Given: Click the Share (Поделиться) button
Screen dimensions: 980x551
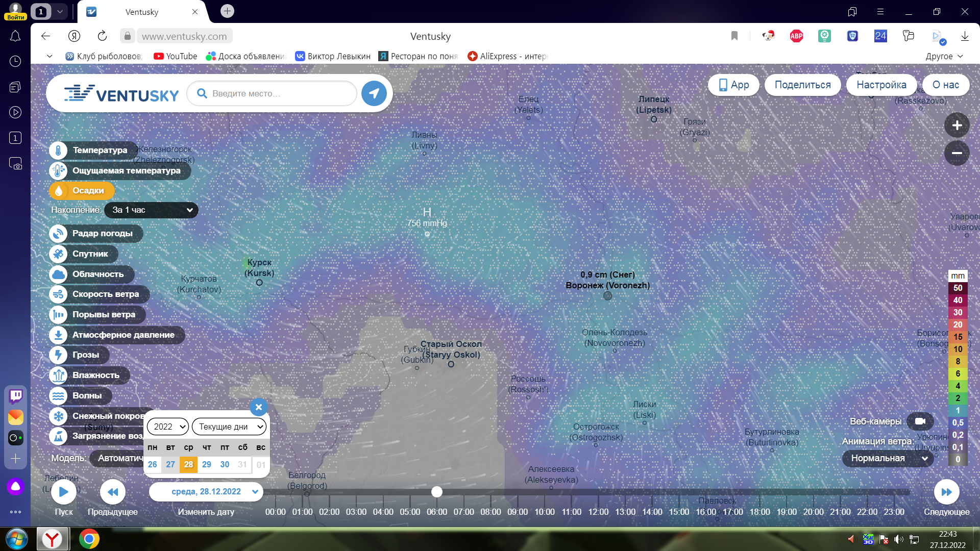Looking at the screenshot, I should coord(802,85).
